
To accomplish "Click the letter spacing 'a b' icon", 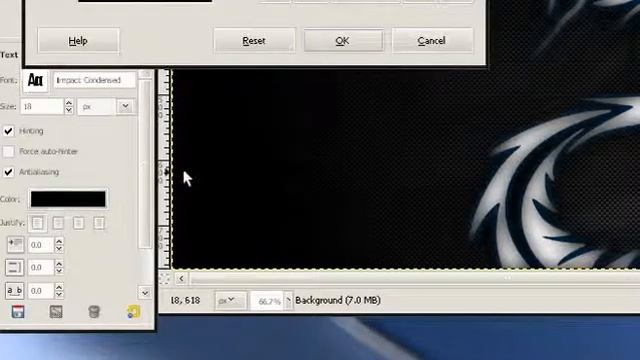I will pos(14,290).
